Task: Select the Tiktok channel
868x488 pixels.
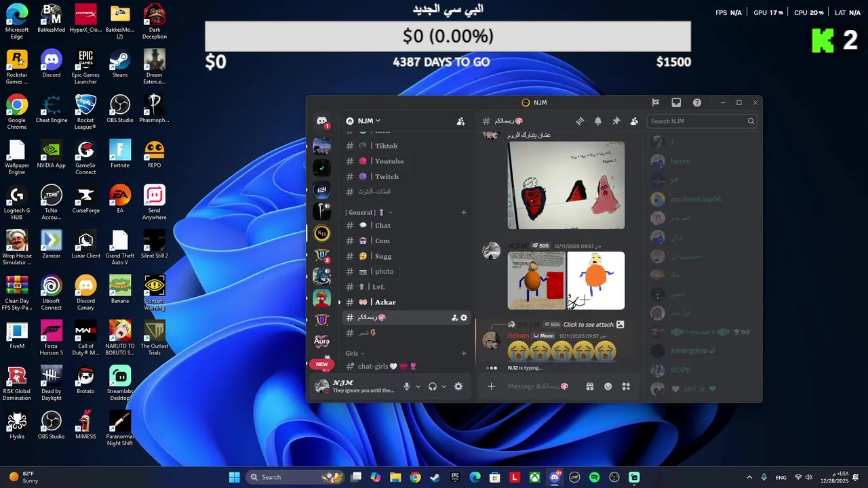Action: [406, 146]
